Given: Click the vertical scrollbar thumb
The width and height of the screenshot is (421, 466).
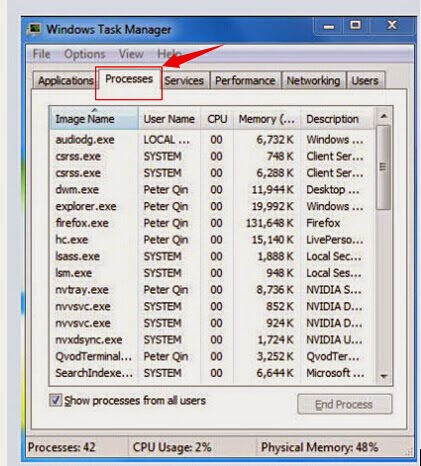Looking at the screenshot, I should (x=384, y=167).
